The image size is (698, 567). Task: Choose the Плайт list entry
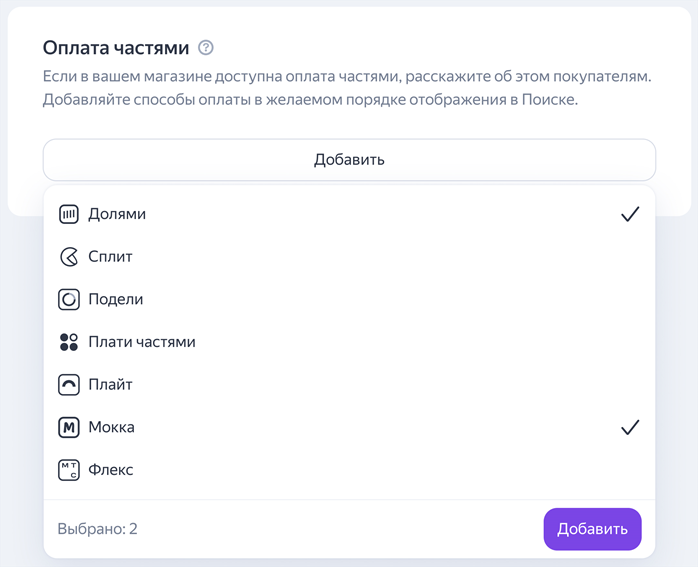349,385
